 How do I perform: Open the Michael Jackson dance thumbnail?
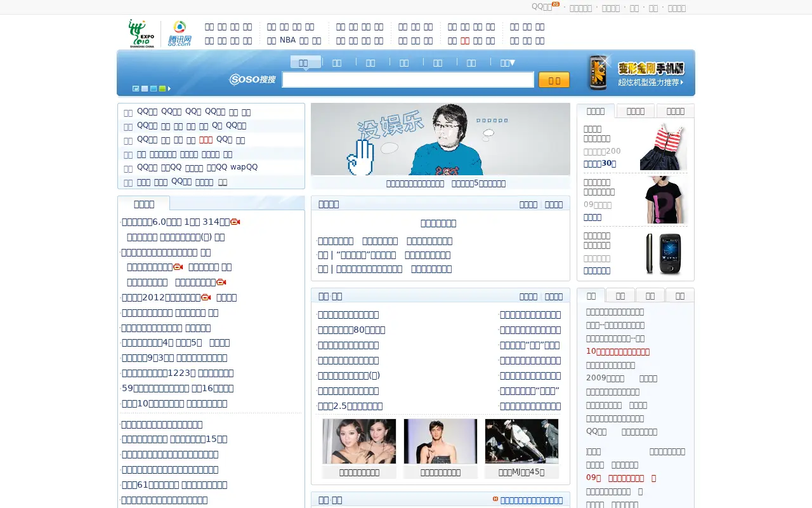pyautogui.click(x=521, y=441)
